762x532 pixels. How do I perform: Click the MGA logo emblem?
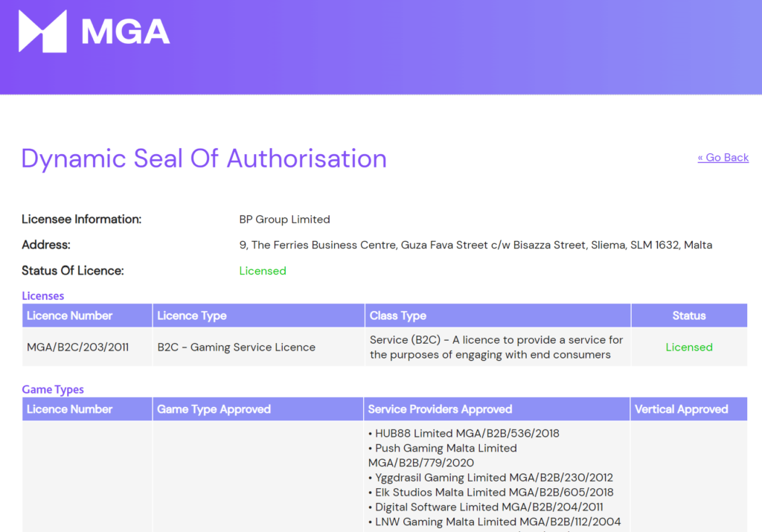pyautogui.click(x=42, y=31)
